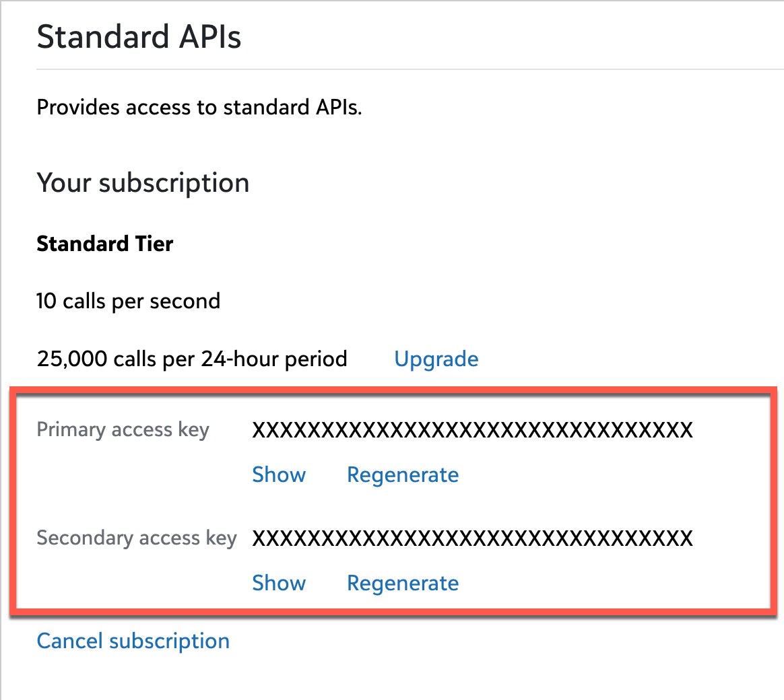The width and height of the screenshot is (784, 700).
Task: Click the Cancel subscription link
Action: coord(133,641)
